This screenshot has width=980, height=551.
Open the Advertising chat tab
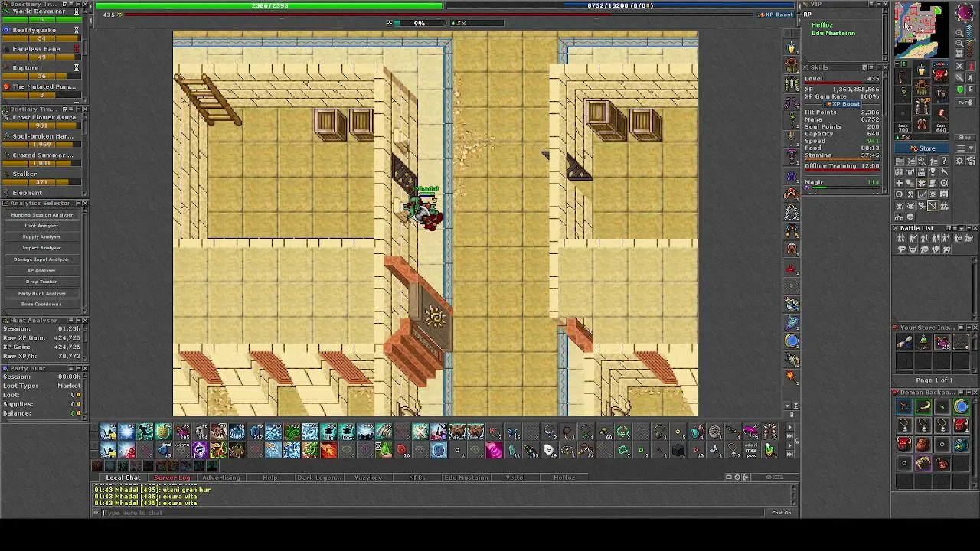pos(220,478)
